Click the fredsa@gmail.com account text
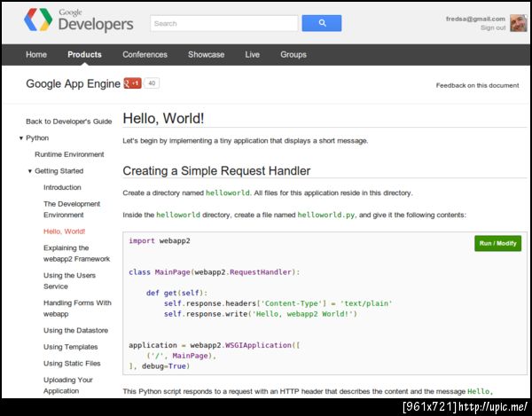 coord(475,19)
